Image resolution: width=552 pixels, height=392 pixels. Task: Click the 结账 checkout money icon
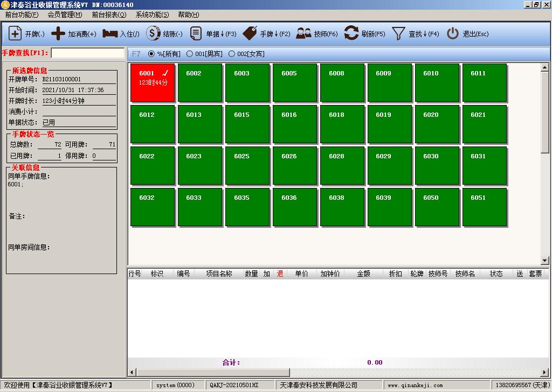[x=153, y=33]
